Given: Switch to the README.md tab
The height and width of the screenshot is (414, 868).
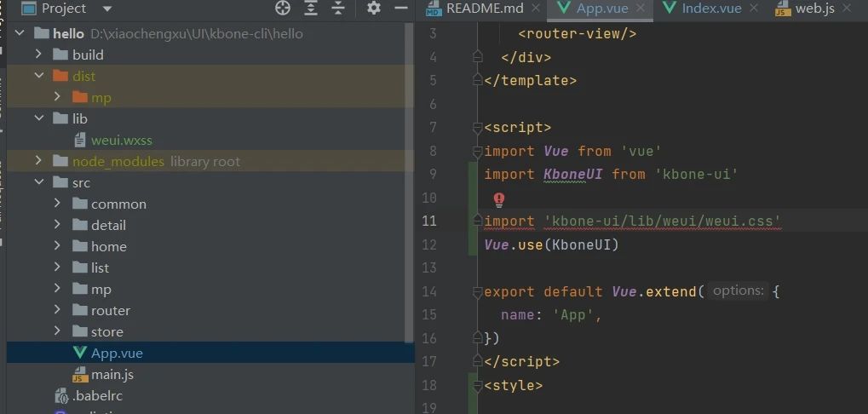Looking at the screenshot, I should (485, 9).
